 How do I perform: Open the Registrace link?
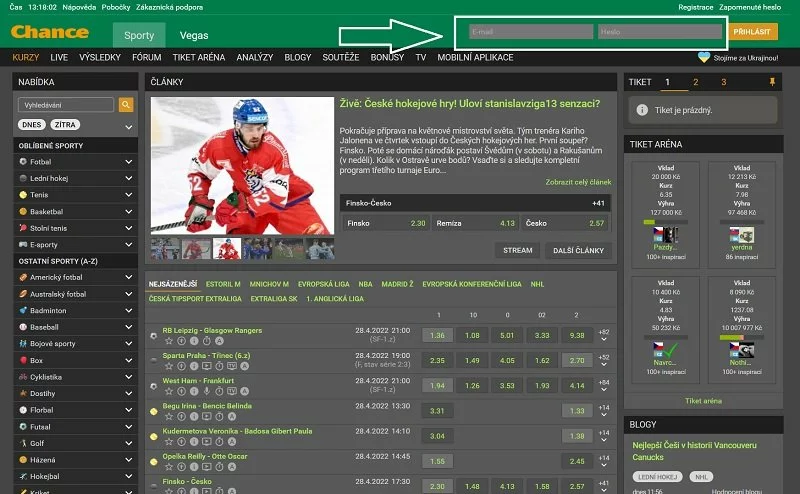click(x=695, y=7)
